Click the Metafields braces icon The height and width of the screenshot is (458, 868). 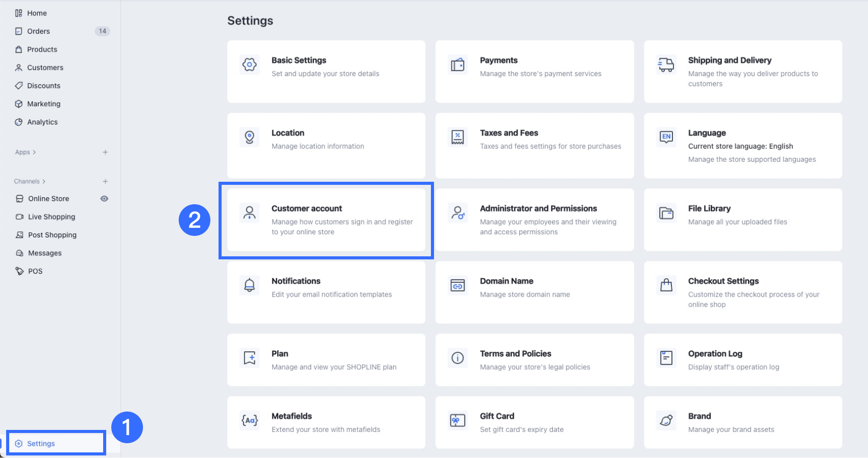pyautogui.click(x=249, y=421)
